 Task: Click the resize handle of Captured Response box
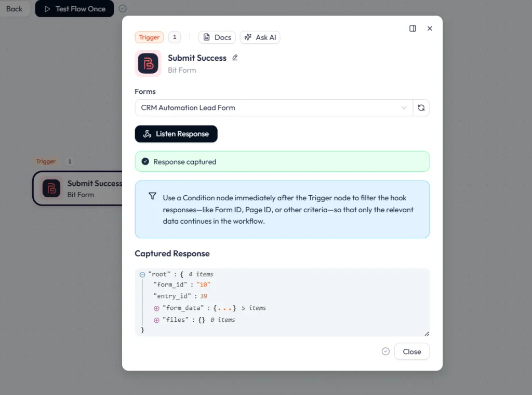pos(427,334)
